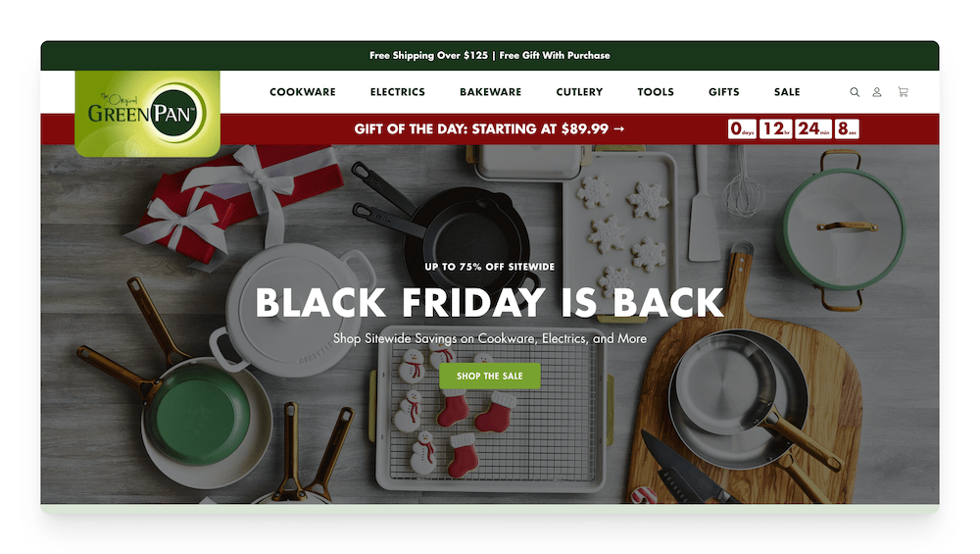This screenshot has width=980, height=554.
Task: Open the Bakeware menu
Action: pyautogui.click(x=491, y=92)
